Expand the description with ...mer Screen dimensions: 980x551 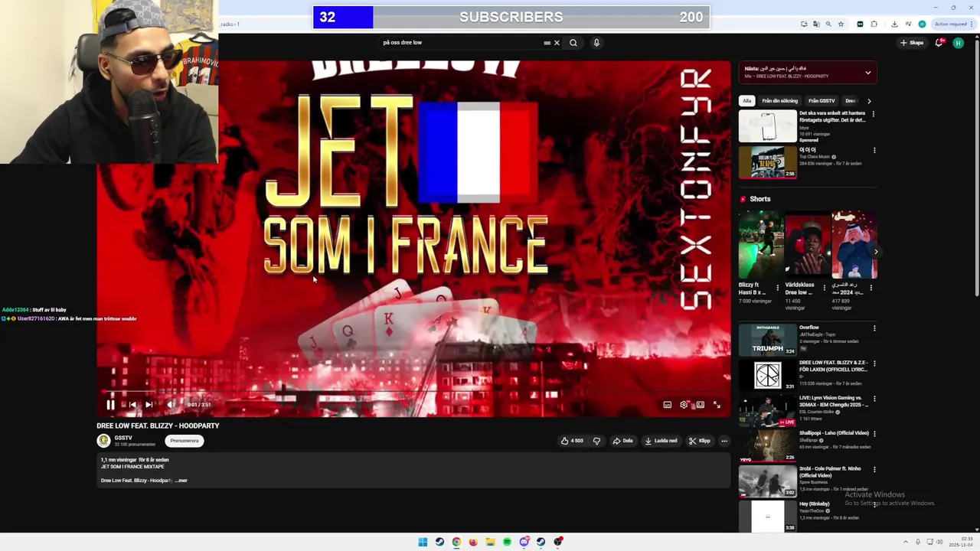click(181, 481)
